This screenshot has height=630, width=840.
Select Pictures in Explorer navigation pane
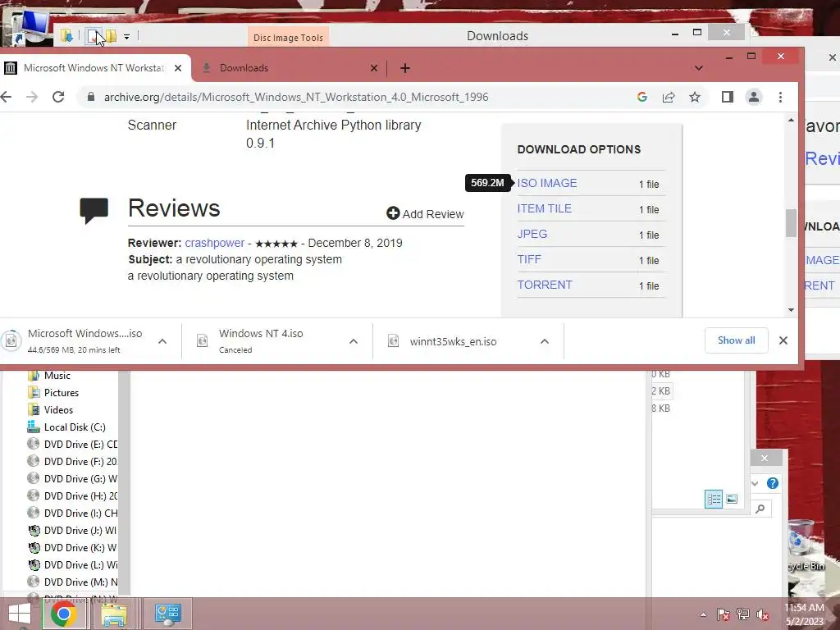61,393
